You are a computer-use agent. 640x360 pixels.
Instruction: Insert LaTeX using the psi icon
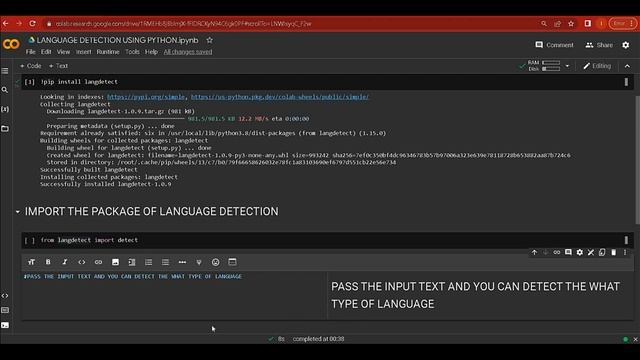[x=199, y=262]
